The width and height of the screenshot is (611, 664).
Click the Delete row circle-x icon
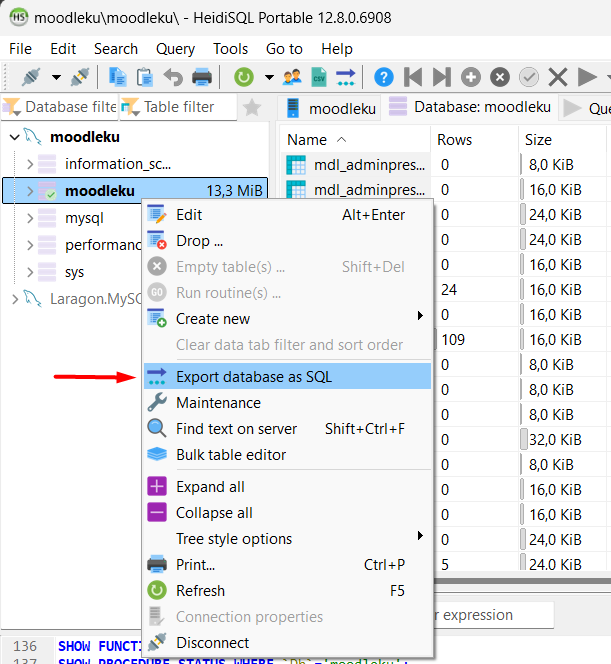500,77
